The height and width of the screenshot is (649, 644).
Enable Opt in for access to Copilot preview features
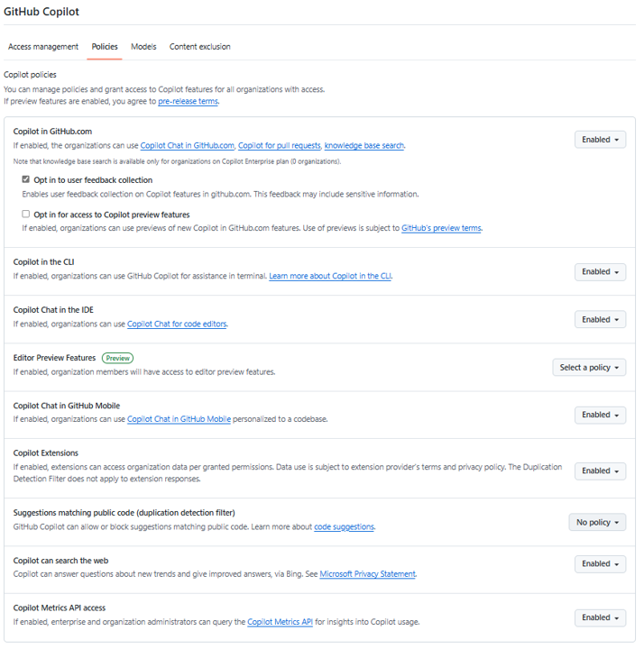[25, 214]
